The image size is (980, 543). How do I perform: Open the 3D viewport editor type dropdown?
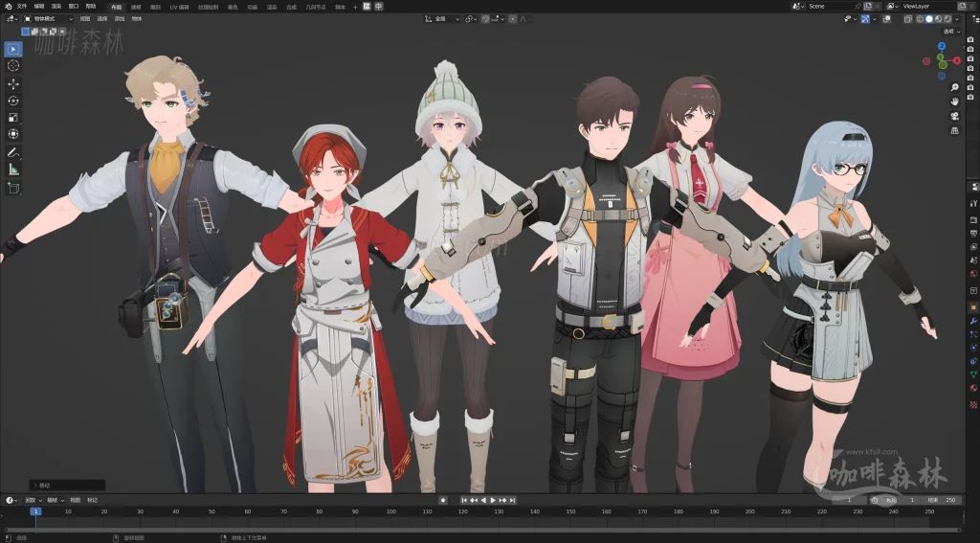(11, 19)
